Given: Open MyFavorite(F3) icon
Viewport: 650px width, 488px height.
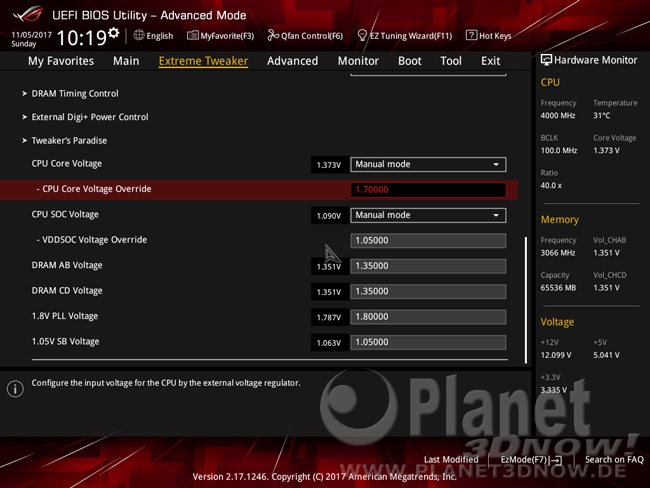Looking at the screenshot, I should 192,36.
